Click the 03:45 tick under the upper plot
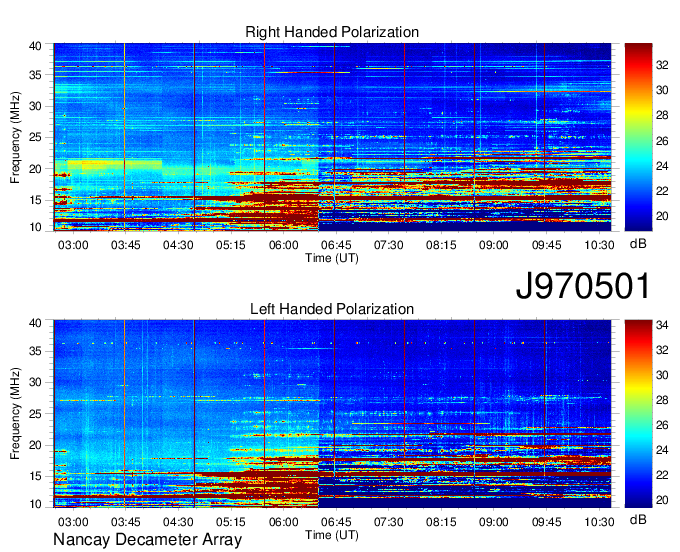 (125, 245)
